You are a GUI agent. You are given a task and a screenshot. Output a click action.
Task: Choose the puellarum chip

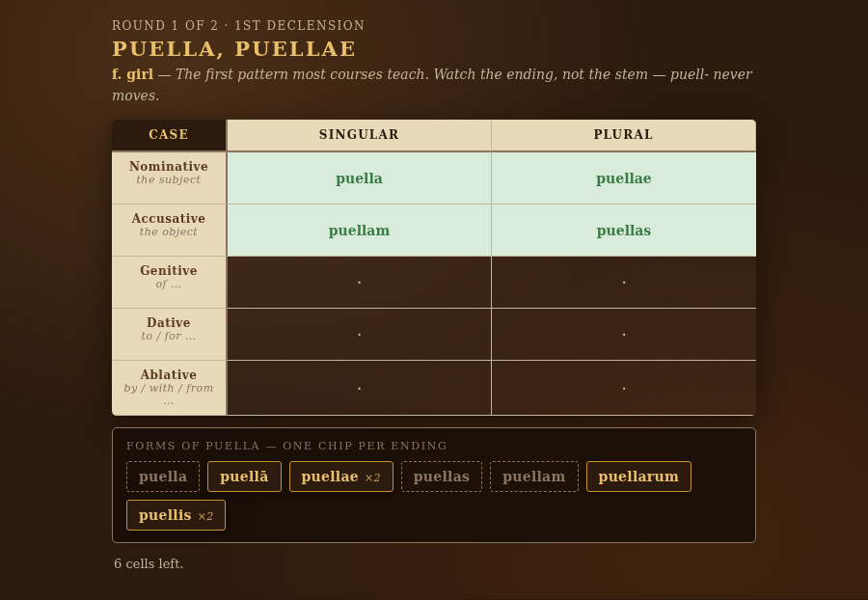click(x=638, y=477)
